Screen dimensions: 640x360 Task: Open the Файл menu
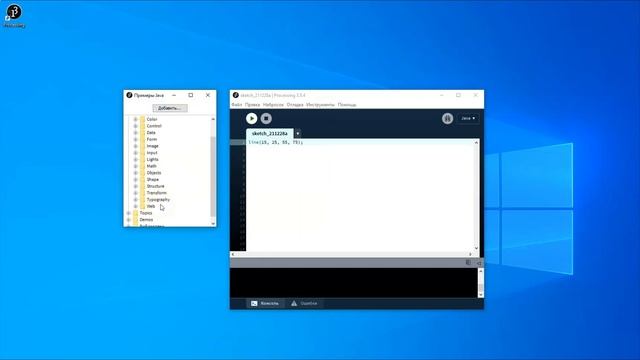point(237,105)
